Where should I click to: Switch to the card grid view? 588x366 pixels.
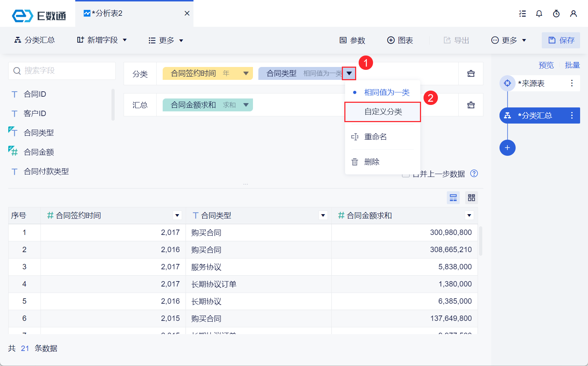click(x=472, y=198)
